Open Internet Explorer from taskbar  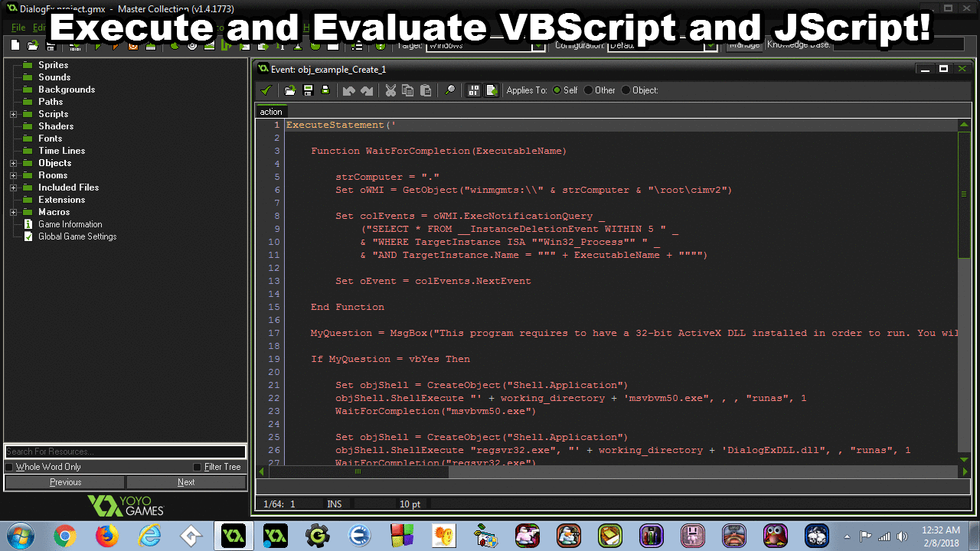149,536
